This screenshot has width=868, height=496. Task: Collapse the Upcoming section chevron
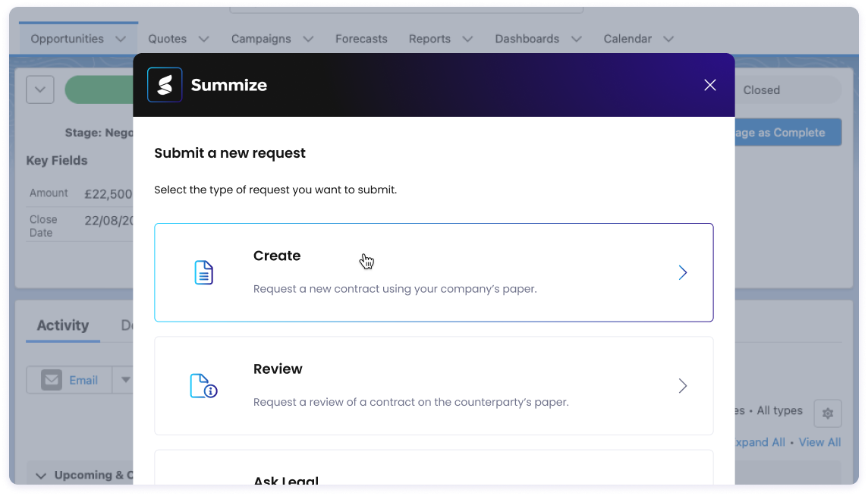(x=40, y=476)
